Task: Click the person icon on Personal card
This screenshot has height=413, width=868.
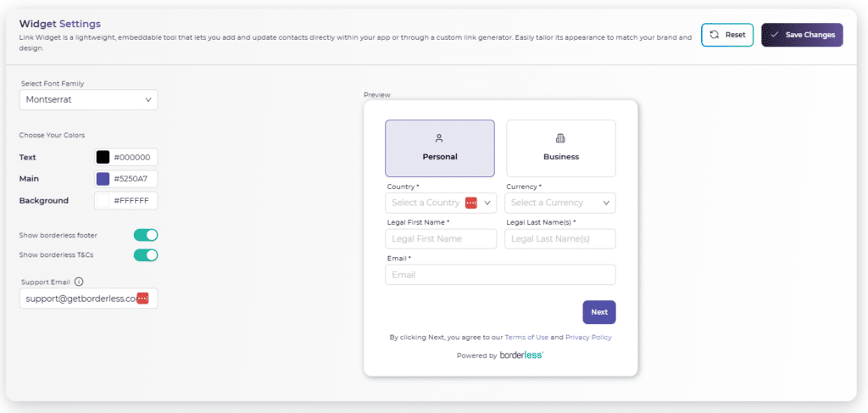Action: point(439,138)
